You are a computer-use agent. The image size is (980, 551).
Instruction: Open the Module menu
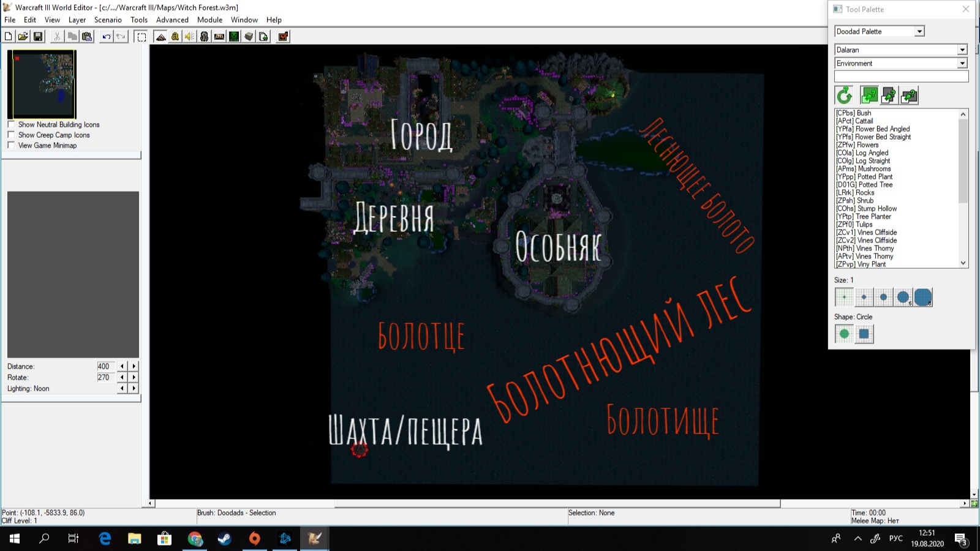click(209, 20)
